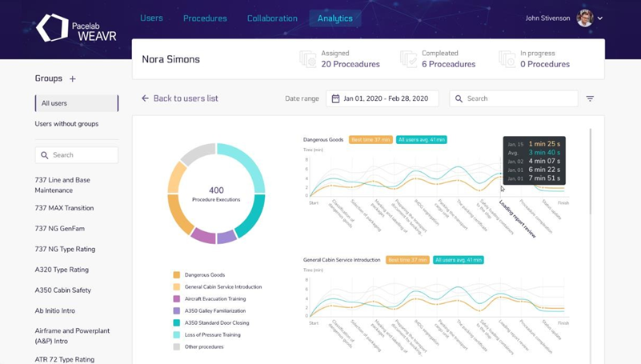Click the Pacelab WEAVR logo

coord(77,28)
